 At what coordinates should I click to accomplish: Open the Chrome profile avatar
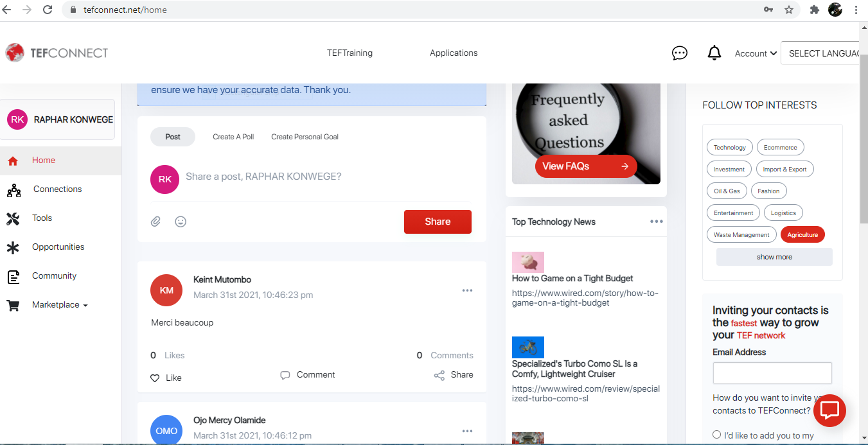[x=835, y=10]
